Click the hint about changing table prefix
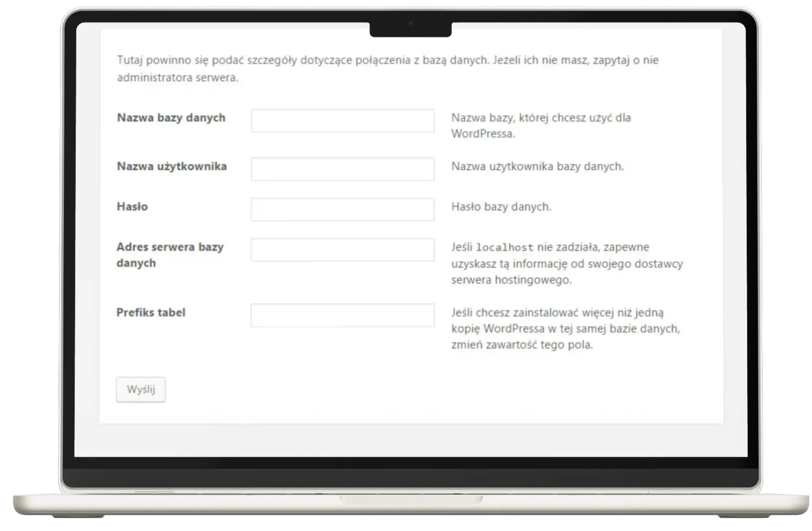 click(x=565, y=328)
